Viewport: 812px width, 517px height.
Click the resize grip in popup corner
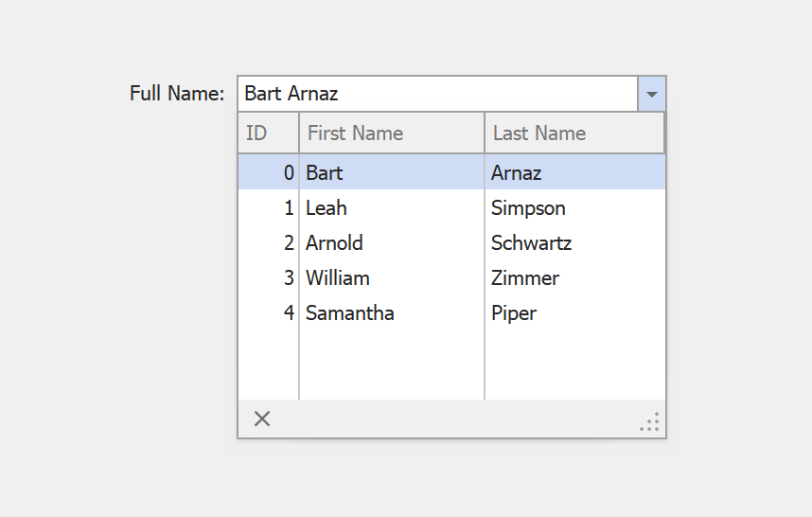coord(650,422)
